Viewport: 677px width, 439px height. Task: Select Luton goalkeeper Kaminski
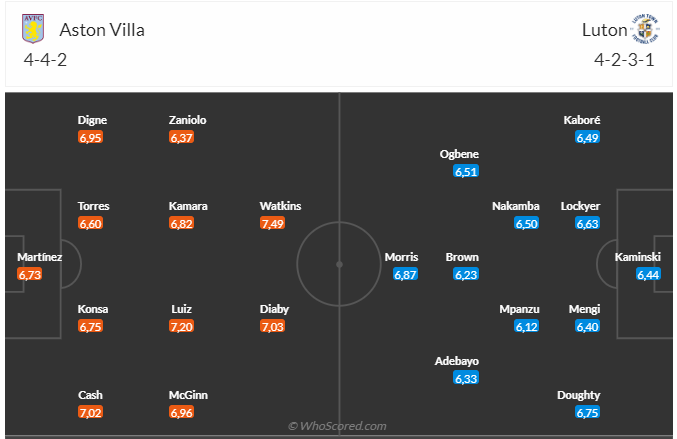[636, 257]
